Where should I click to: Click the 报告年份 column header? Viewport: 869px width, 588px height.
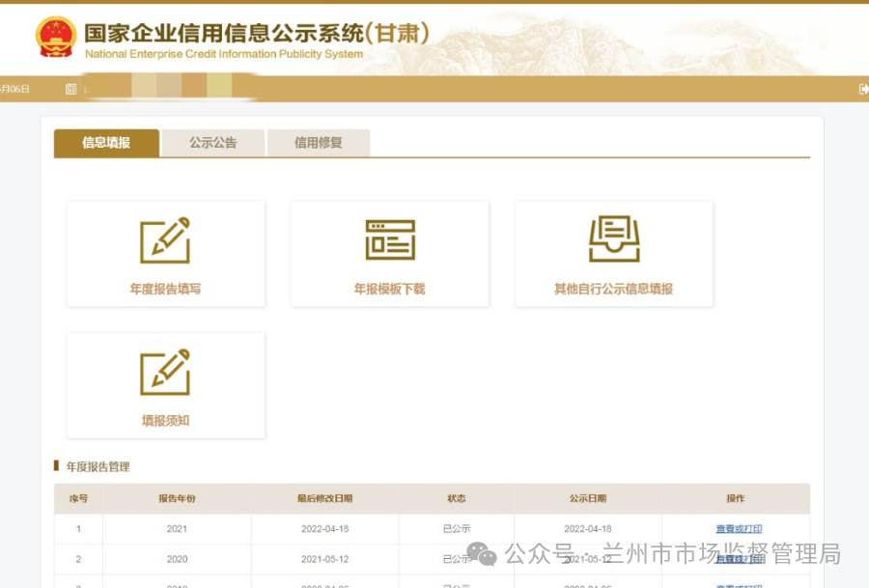(177, 499)
